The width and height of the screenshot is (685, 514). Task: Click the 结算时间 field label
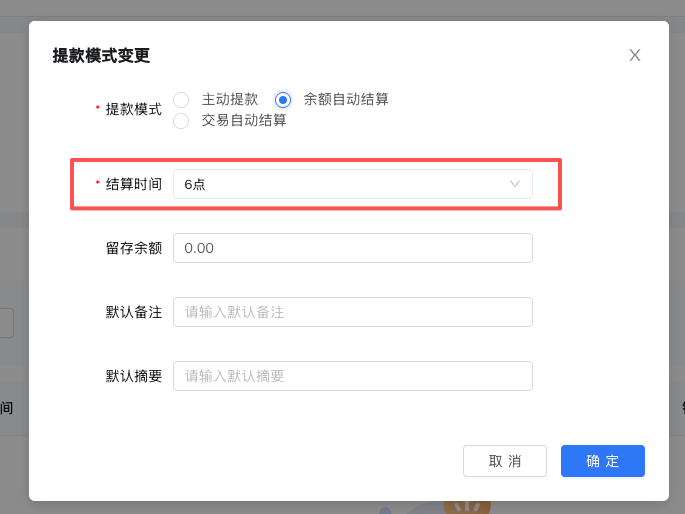click(x=133, y=184)
